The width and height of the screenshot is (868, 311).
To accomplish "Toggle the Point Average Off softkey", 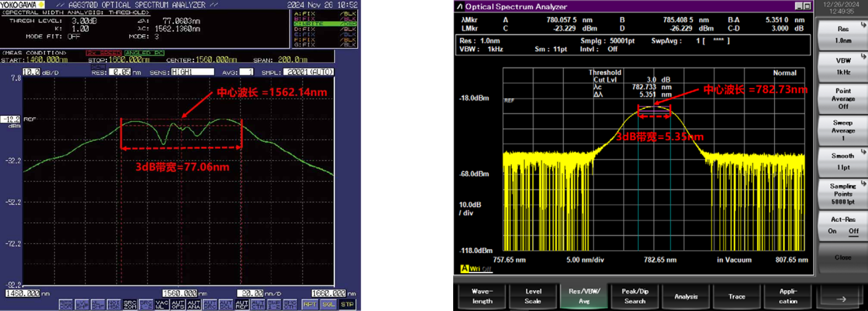I will click(843, 99).
